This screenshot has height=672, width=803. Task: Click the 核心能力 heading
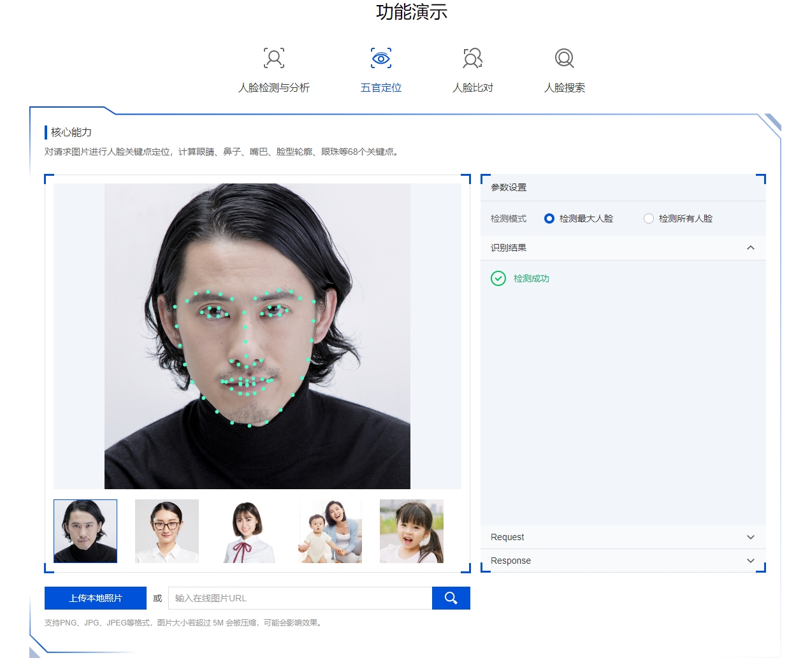[71, 132]
